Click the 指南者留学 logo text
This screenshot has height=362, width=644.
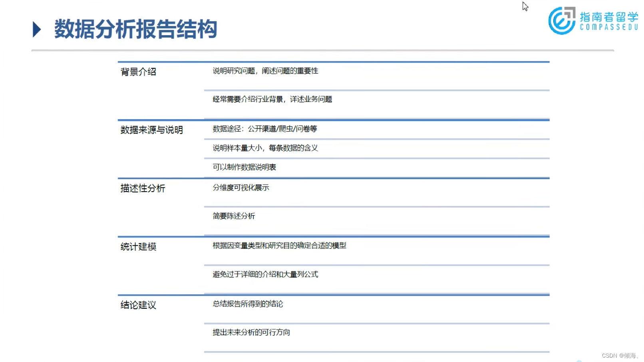click(x=609, y=17)
